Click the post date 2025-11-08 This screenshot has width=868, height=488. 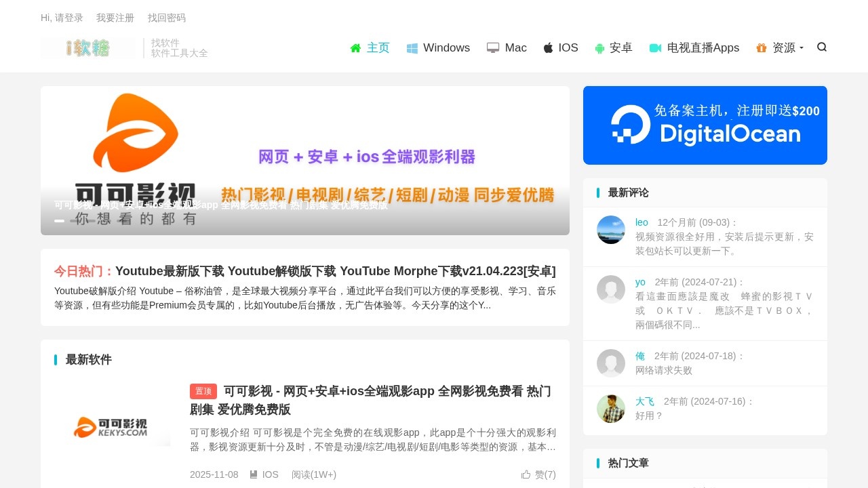tap(214, 474)
